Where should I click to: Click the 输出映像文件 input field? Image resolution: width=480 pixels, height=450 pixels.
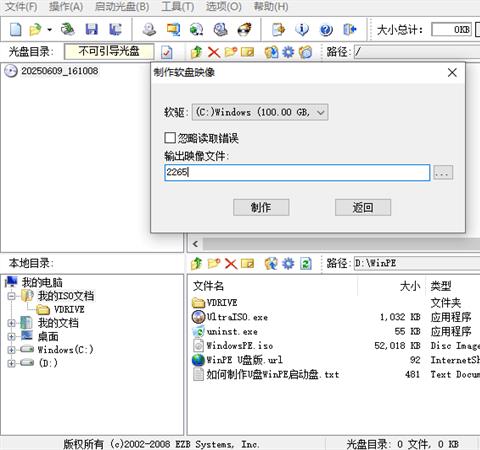tap(297, 173)
